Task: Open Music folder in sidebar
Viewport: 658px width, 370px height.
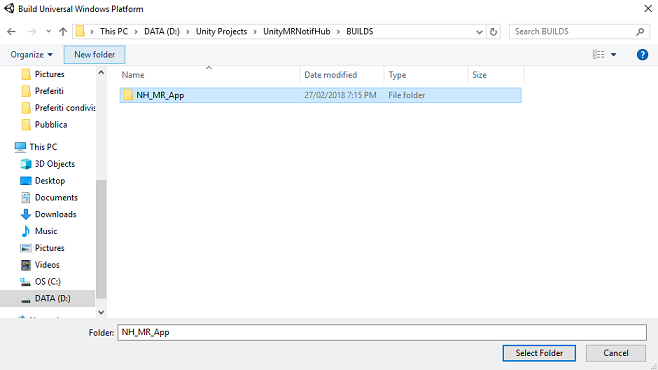Action: 46,231
